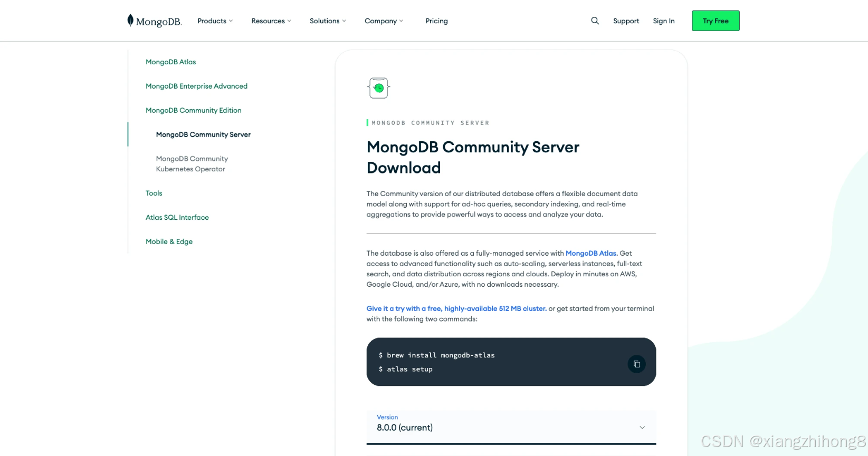Click the Try Free button
This screenshot has width=868, height=456.
(x=716, y=21)
